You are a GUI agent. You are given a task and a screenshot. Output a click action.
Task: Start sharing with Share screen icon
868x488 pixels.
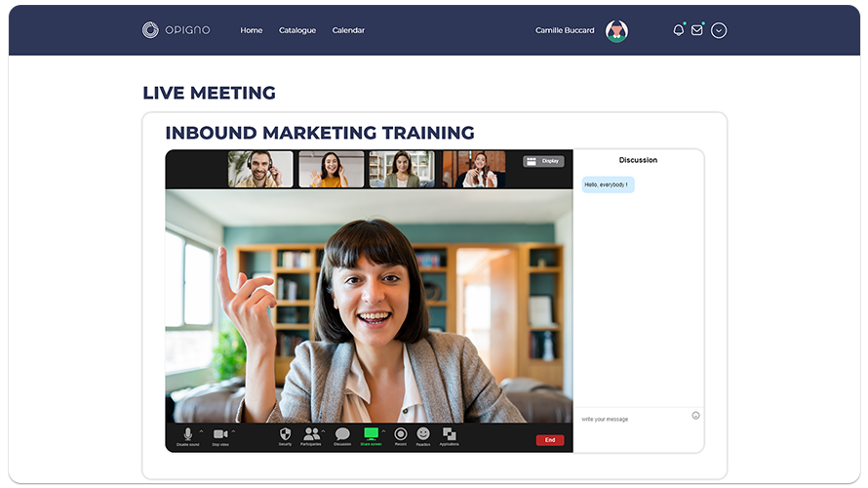point(371,434)
